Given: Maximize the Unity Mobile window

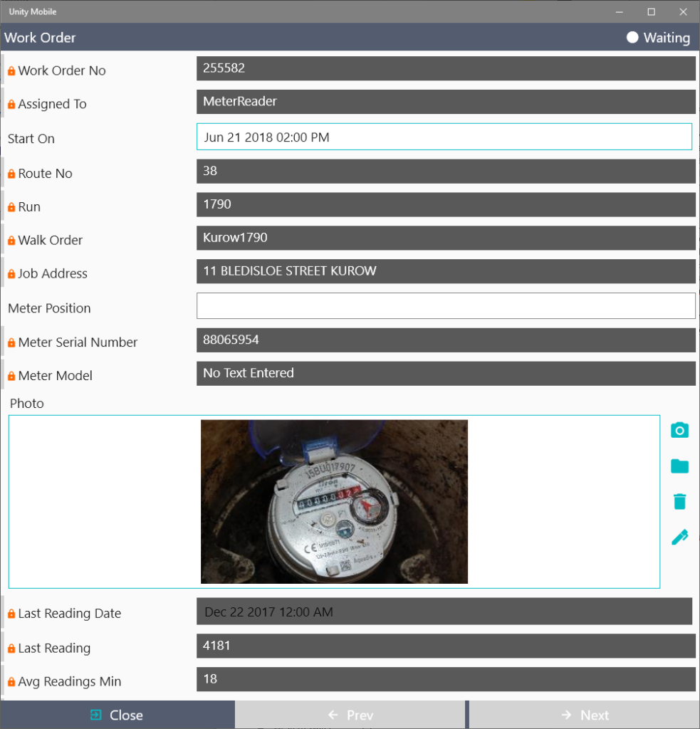Looking at the screenshot, I should [651, 11].
